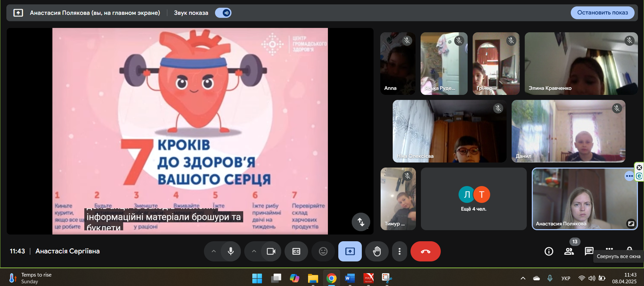This screenshot has height=286, width=644.
Task: Click the battery icon in tray
Action: tap(602, 278)
